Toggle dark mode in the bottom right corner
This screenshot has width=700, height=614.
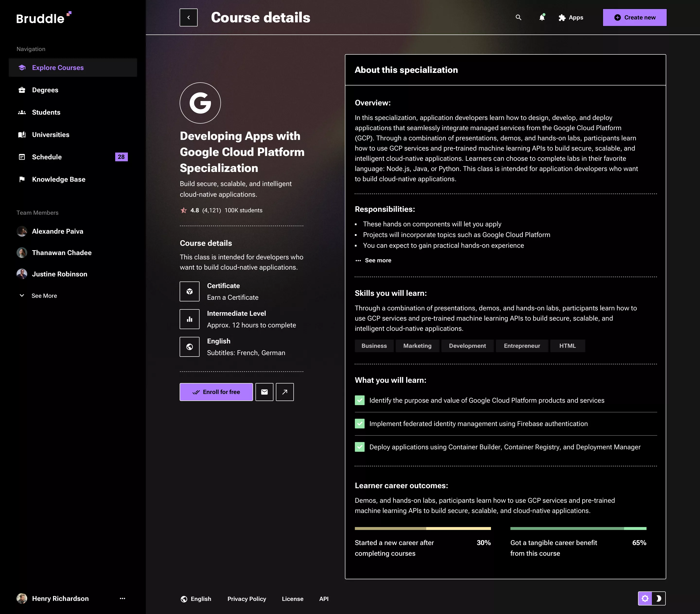click(658, 599)
